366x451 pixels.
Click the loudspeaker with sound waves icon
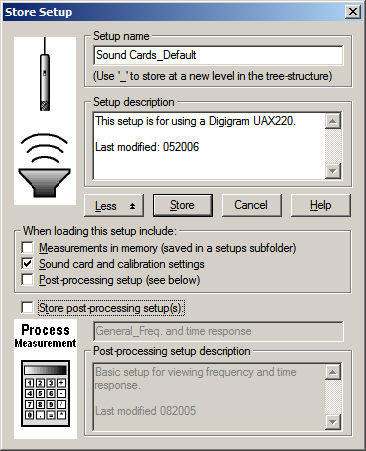(44, 165)
